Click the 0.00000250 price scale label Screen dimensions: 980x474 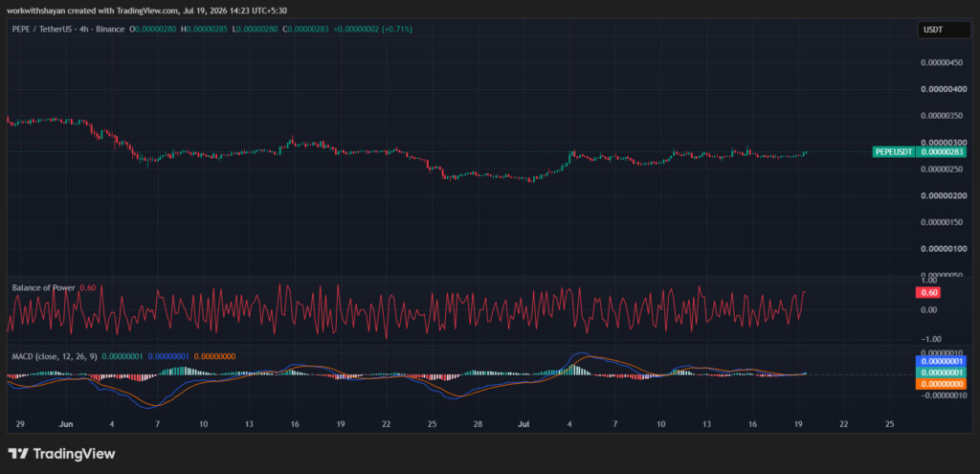point(943,169)
